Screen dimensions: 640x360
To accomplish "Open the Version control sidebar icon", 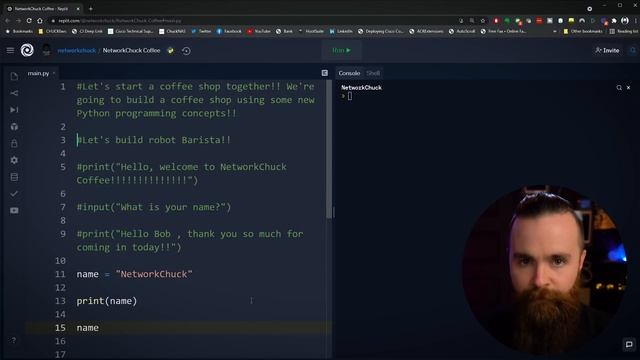I will pyautogui.click(x=14, y=93).
